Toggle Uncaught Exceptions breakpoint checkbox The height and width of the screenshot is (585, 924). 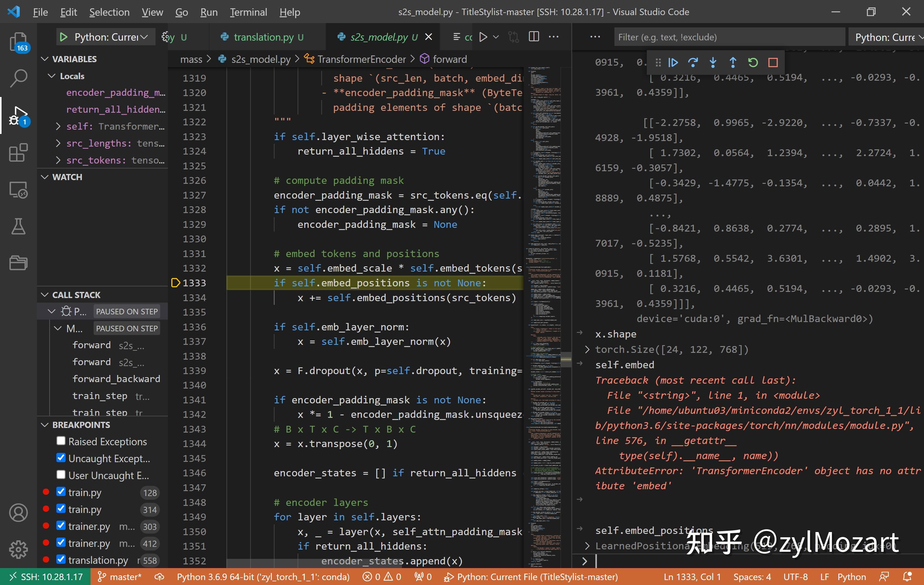[61, 458]
